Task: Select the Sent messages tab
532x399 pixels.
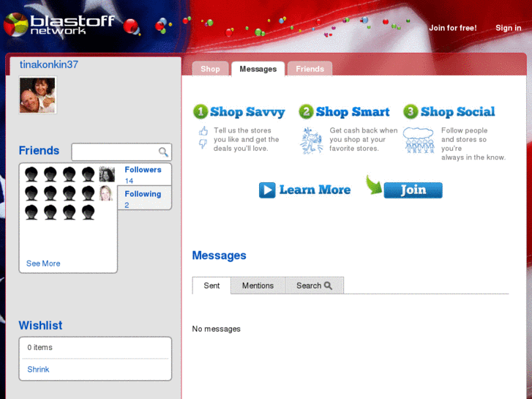Action: [x=211, y=286]
